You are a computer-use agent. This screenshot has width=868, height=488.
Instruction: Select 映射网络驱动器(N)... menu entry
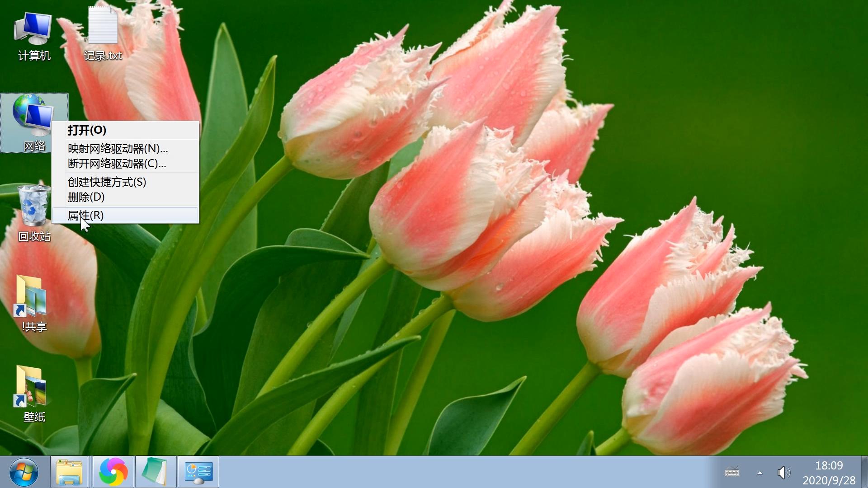[x=118, y=149]
